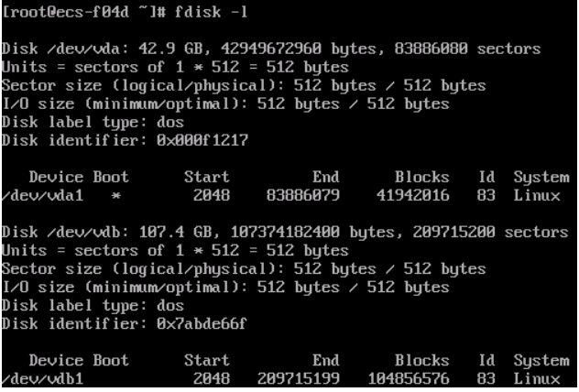
Task: Select disk identifier 0x000f1217 text
Action: (202, 140)
